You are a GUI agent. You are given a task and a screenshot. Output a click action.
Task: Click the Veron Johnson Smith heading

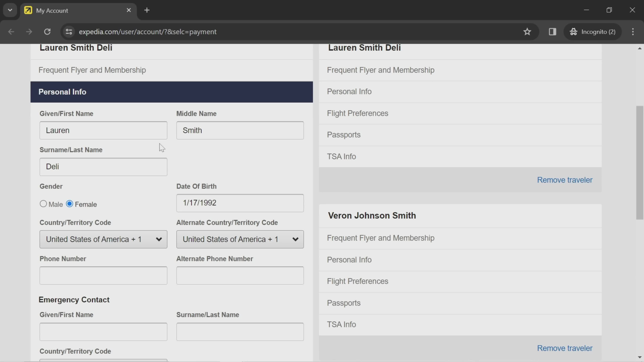point(372,216)
